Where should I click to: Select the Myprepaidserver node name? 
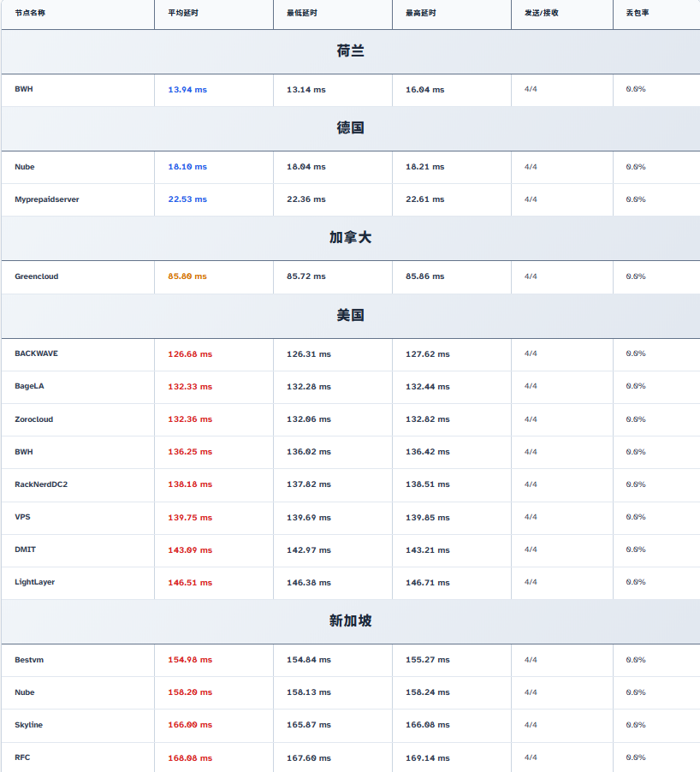tap(46, 199)
